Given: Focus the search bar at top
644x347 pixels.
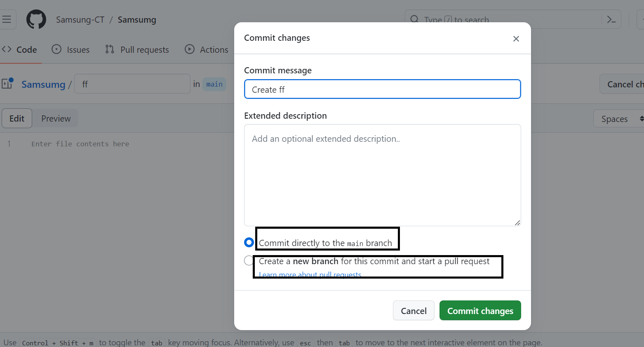Looking at the screenshot, I should pyautogui.click(x=513, y=19).
